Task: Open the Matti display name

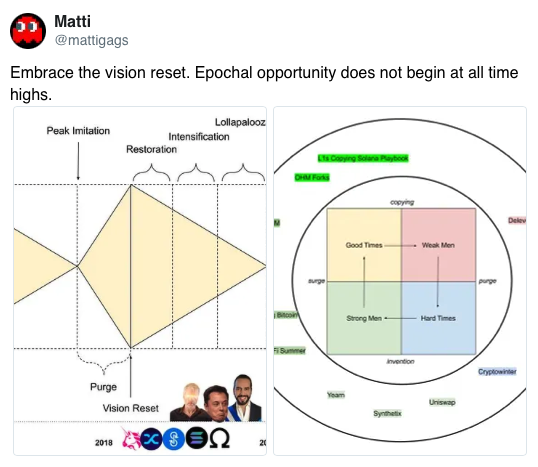Action: 72,21
